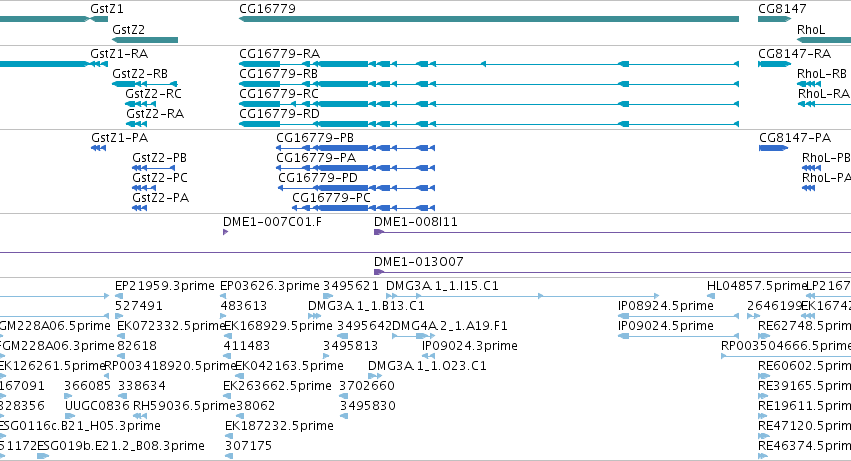This screenshot has height=461, width=851.
Task: Click protein GstZ2-PB label
Action: point(160,157)
